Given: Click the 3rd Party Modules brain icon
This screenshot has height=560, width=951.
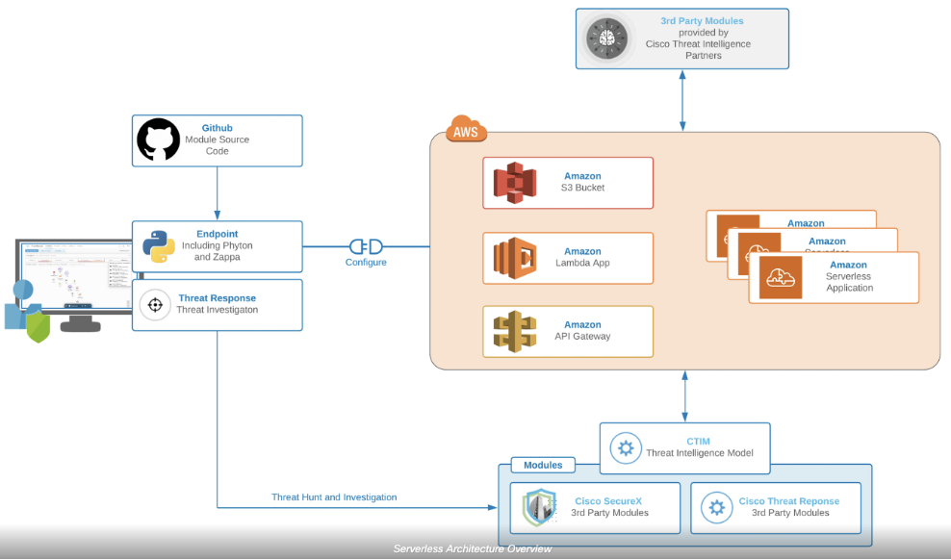Looking at the screenshot, I should pyautogui.click(x=606, y=38).
